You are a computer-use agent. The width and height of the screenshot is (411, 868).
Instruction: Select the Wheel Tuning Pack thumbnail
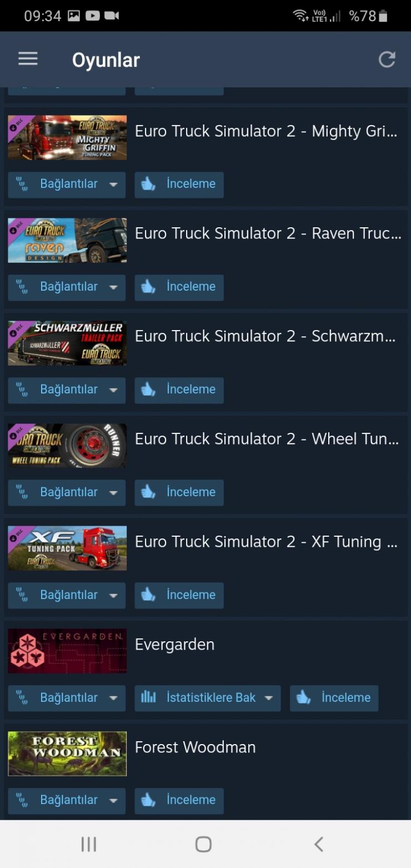coord(67,446)
